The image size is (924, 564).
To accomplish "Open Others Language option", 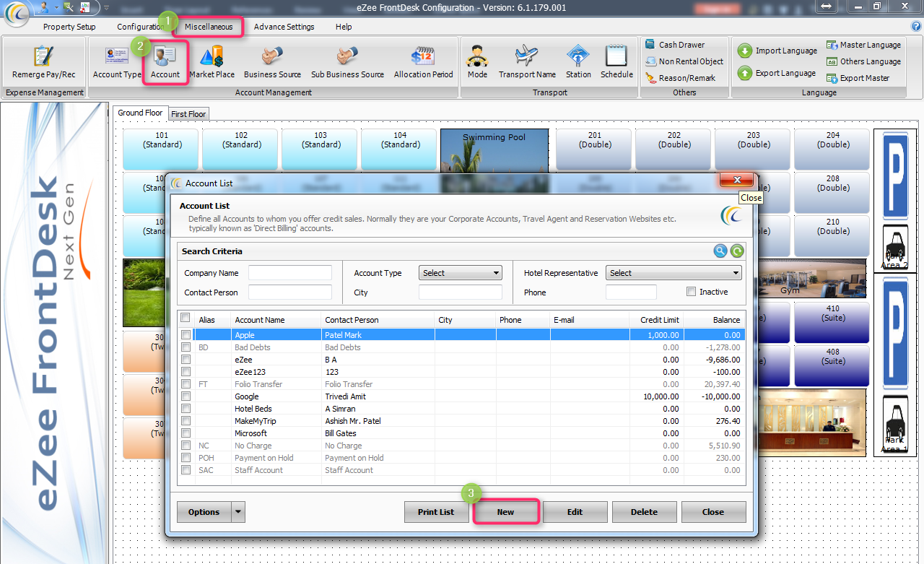I will [x=863, y=61].
